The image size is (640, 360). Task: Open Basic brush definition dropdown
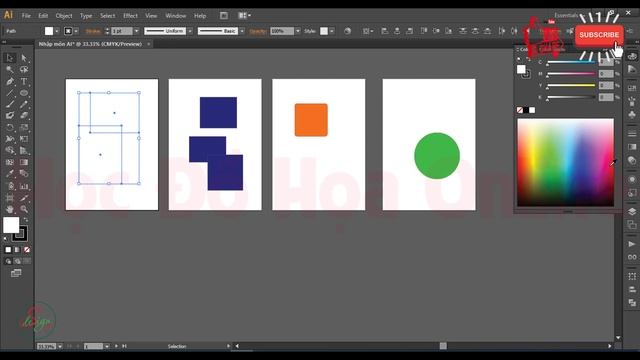coord(242,31)
